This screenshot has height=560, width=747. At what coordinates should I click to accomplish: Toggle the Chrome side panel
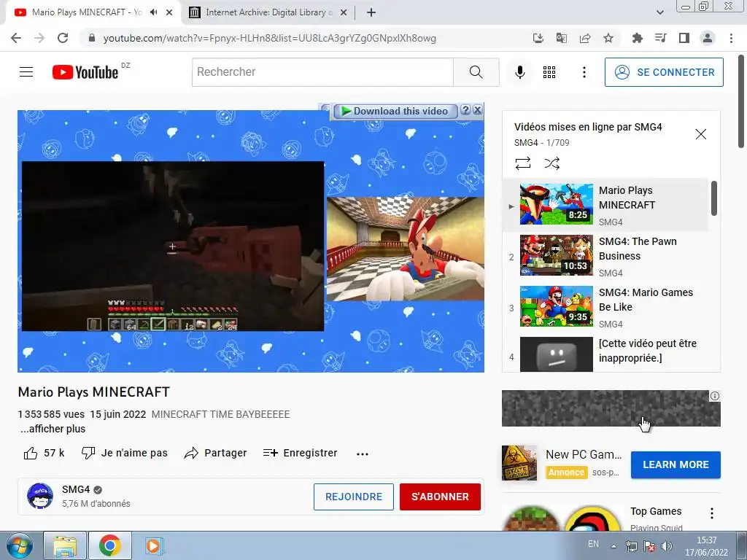pos(684,38)
